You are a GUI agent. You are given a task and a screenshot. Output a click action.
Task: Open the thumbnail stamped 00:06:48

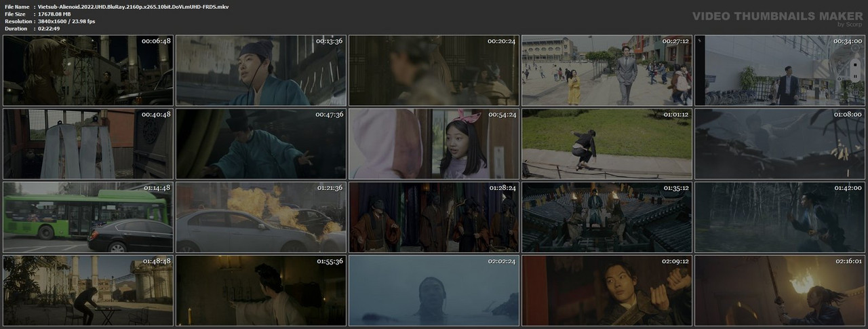point(88,71)
